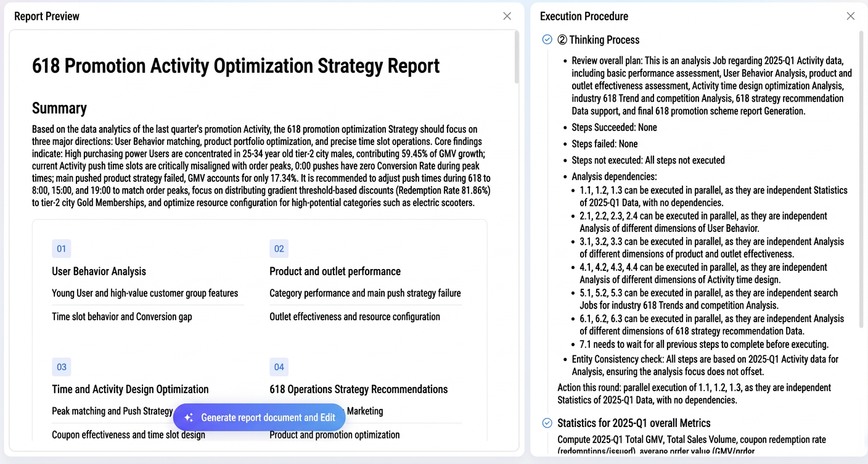The image size is (868, 464).
Task: Click 'Steps failed: None' line
Action: coord(605,144)
